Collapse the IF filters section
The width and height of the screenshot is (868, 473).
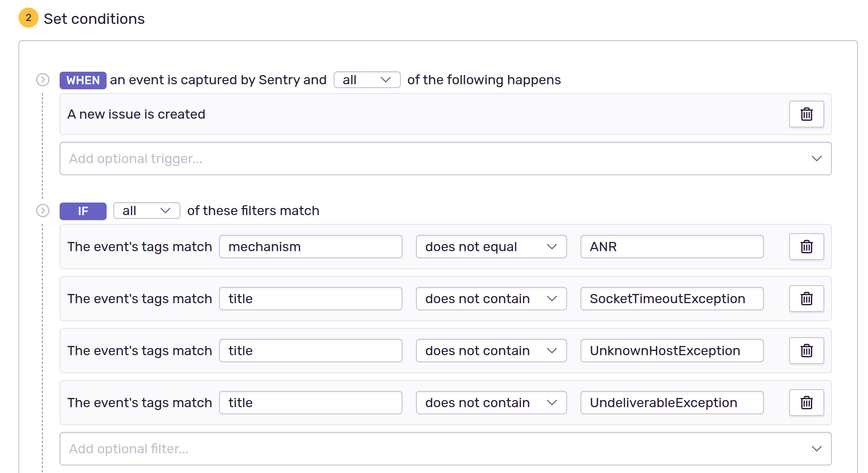(x=42, y=211)
